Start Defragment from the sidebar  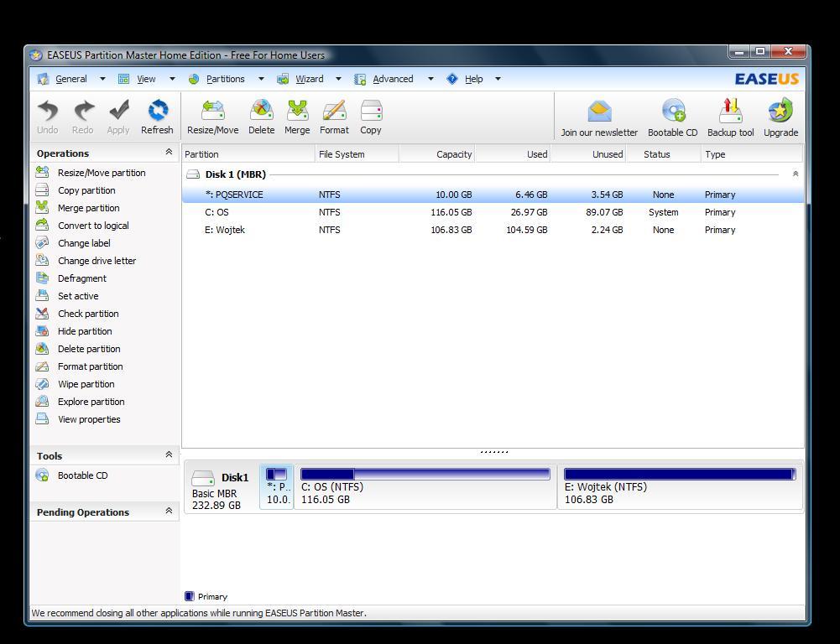(70, 279)
